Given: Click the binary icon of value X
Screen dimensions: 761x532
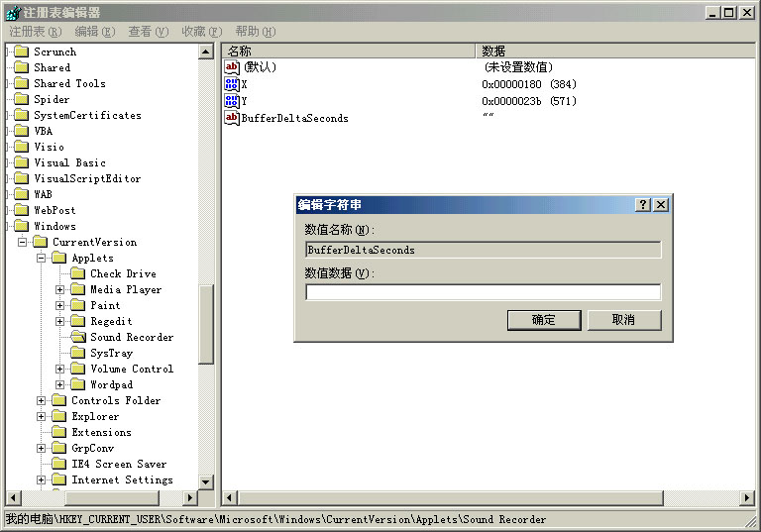Looking at the screenshot, I should click(x=232, y=84).
